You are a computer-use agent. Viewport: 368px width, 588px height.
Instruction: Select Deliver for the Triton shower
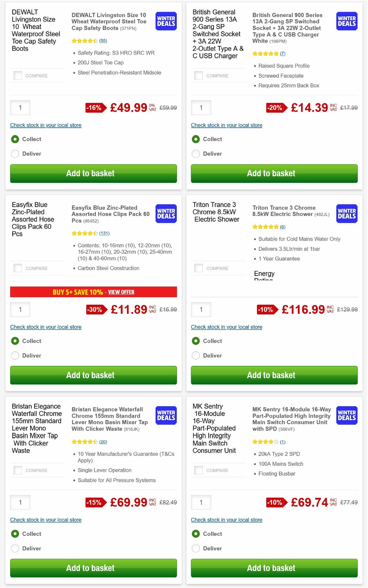196,355
